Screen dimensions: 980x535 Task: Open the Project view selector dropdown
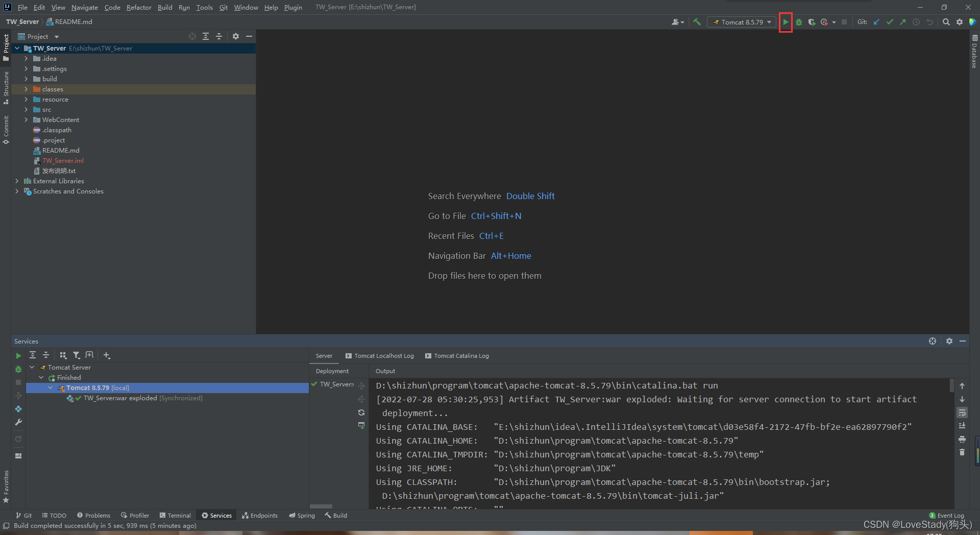coord(39,37)
